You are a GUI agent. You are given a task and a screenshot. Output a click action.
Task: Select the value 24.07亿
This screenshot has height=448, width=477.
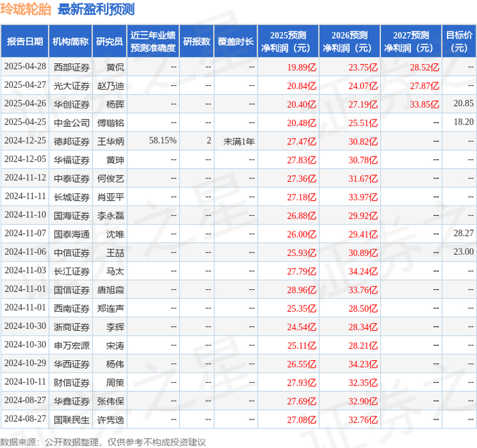click(x=363, y=86)
